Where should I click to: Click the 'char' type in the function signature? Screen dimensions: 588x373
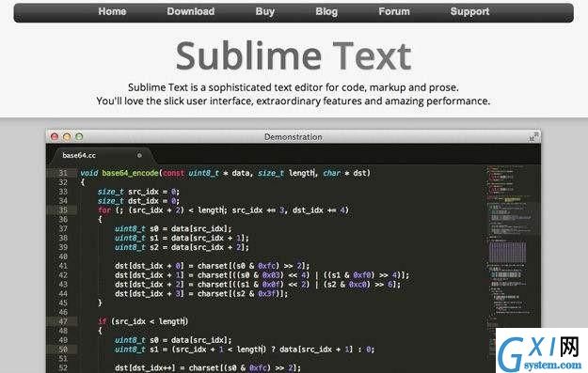point(332,173)
